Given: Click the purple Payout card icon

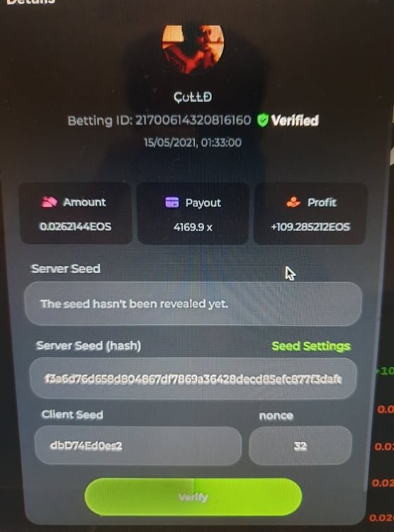Looking at the screenshot, I should (x=172, y=202).
